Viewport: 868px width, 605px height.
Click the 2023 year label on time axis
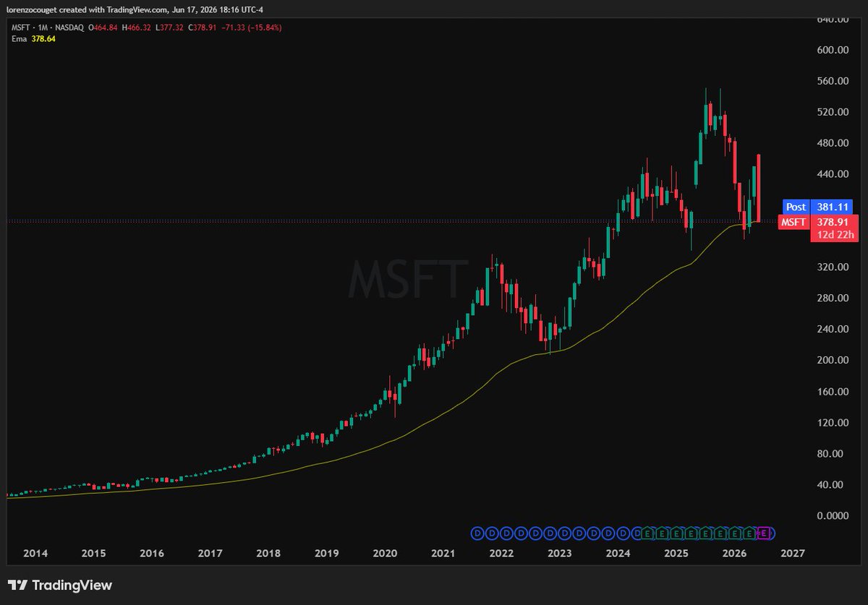click(559, 553)
